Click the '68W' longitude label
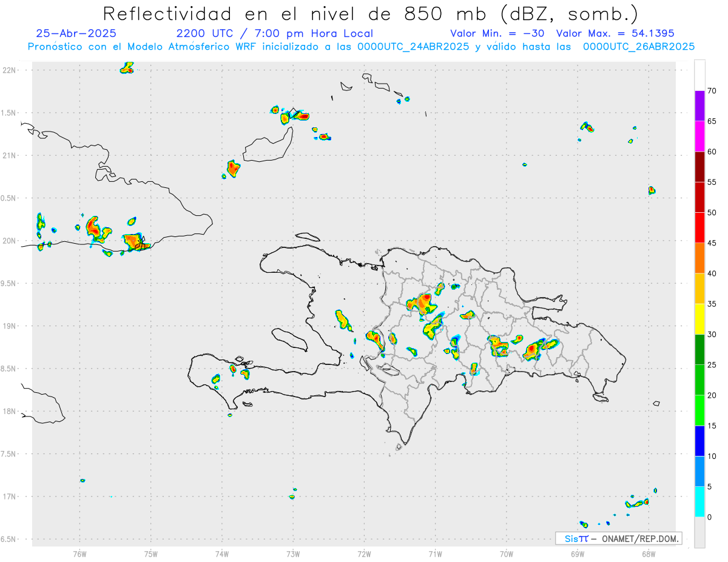Viewport: 728px width, 562px height. (x=649, y=553)
